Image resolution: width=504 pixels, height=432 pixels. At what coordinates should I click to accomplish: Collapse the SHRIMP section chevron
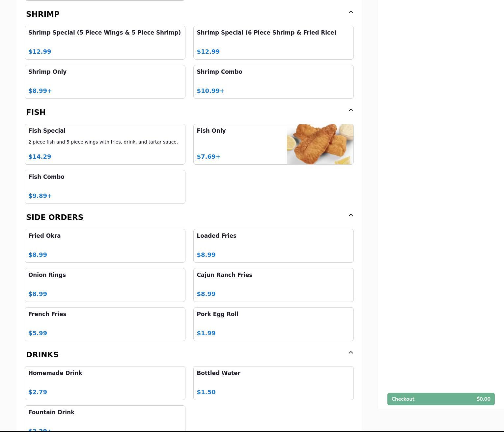tap(350, 12)
